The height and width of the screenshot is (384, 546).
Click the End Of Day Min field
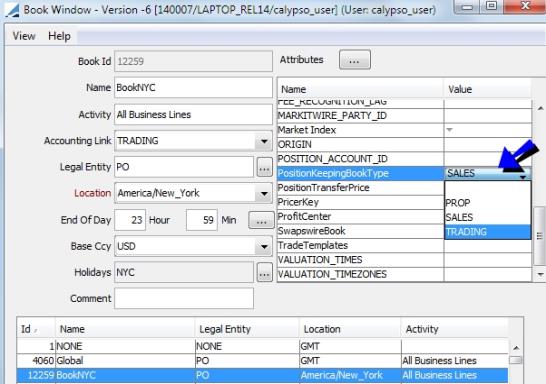click(x=202, y=220)
